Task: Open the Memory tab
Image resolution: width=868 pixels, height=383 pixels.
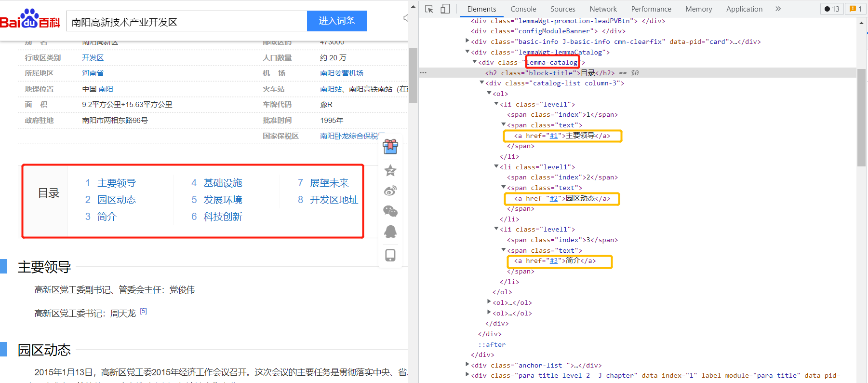Action: tap(698, 9)
